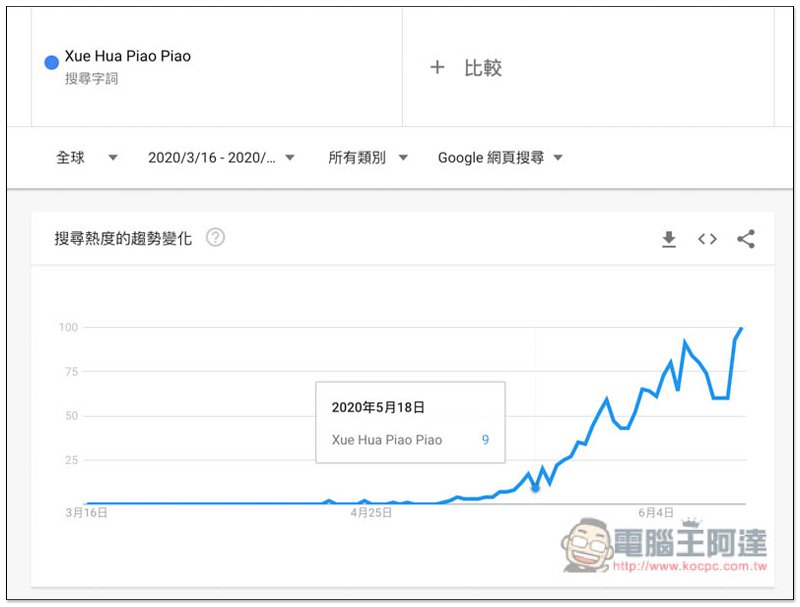This screenshot has height=607, width=800.
Task: Click the 搜尋熱度的趨勢變化 chart title
Action: pos(123,239)
